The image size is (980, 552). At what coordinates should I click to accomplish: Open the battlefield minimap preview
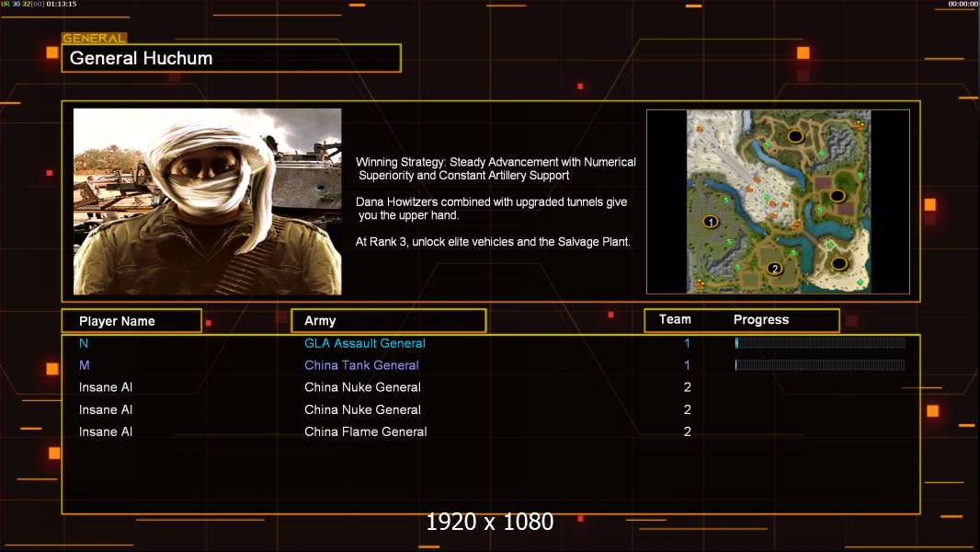click(x=778, y=201)
